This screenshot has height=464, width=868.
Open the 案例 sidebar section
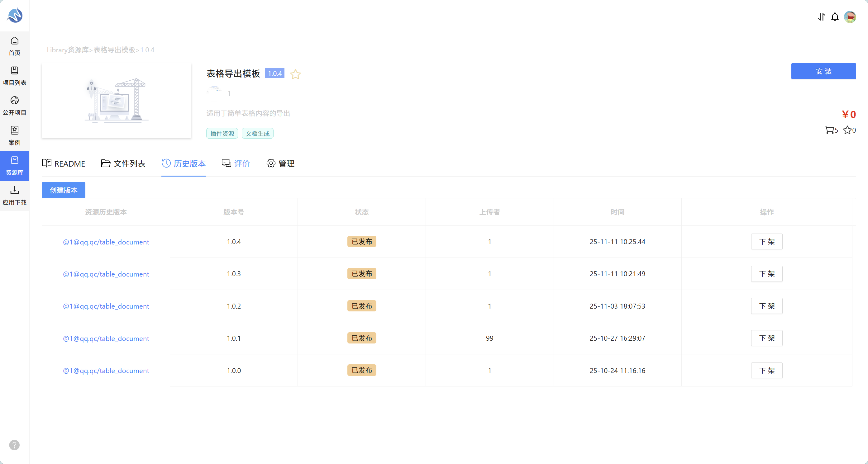click(15, 136)
